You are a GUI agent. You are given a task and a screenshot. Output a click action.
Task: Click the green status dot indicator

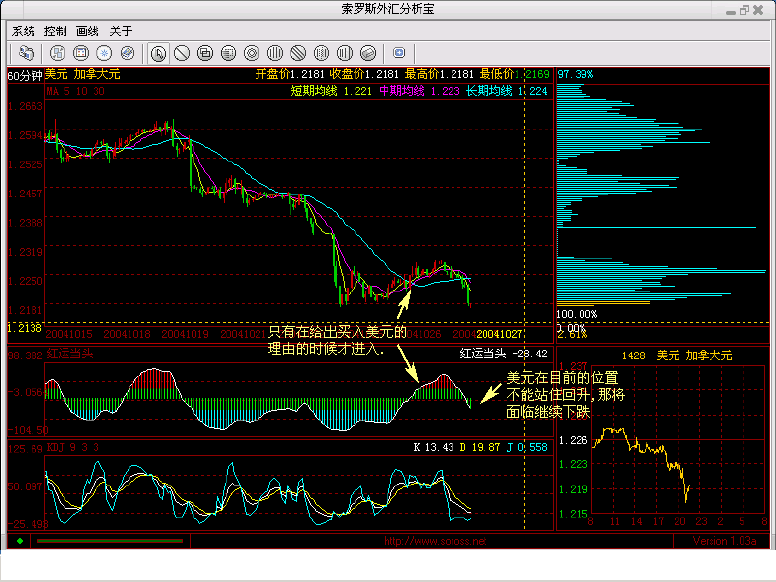pyautogui.click(x=19, y=541)
